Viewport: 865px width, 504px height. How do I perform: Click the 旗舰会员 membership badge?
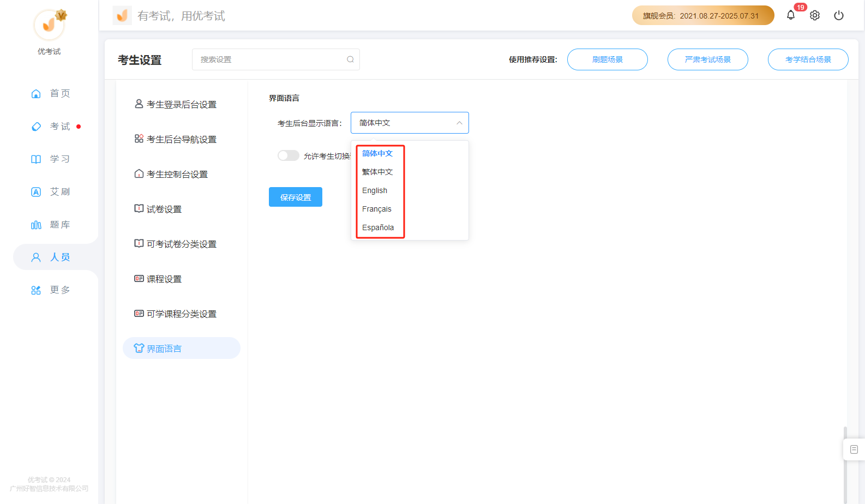[703, 15]
